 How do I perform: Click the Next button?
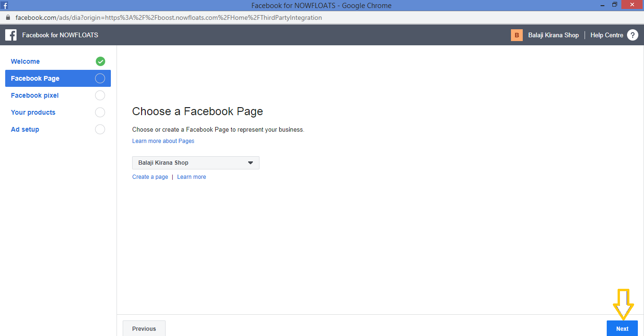(622, 328)
